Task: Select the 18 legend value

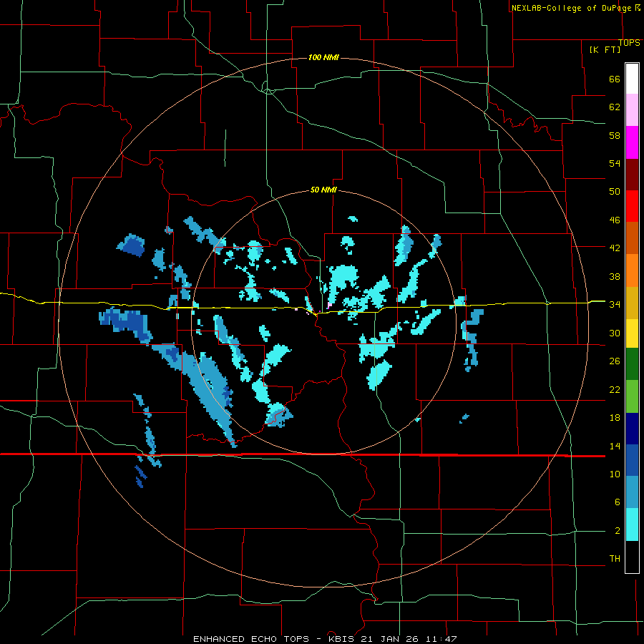Action: (x=615, y=418)
